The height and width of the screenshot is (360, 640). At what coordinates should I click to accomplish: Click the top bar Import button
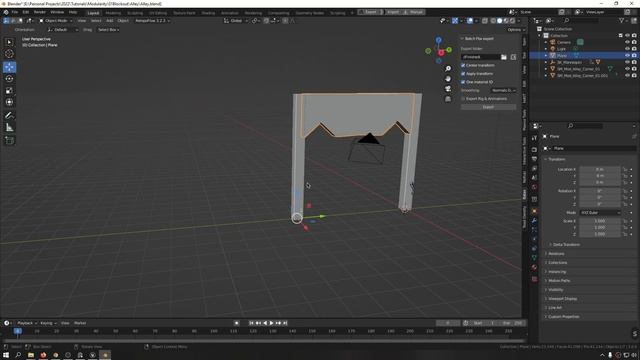point(393,12)
